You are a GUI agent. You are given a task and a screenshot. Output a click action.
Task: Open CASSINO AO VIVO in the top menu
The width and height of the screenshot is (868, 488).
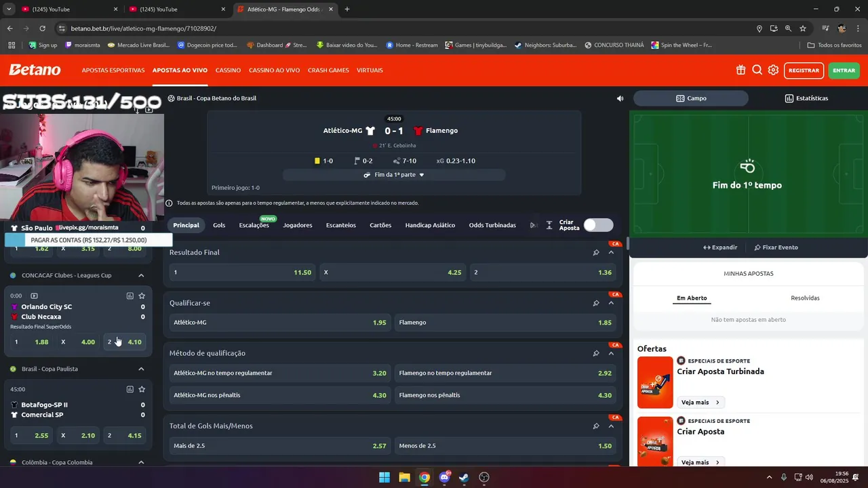[x=274, y=70]
